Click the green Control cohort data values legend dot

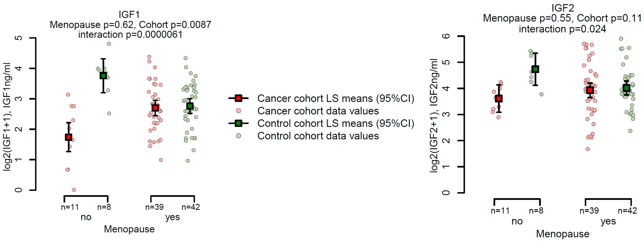pyautogui.click(x=239, y=136)
